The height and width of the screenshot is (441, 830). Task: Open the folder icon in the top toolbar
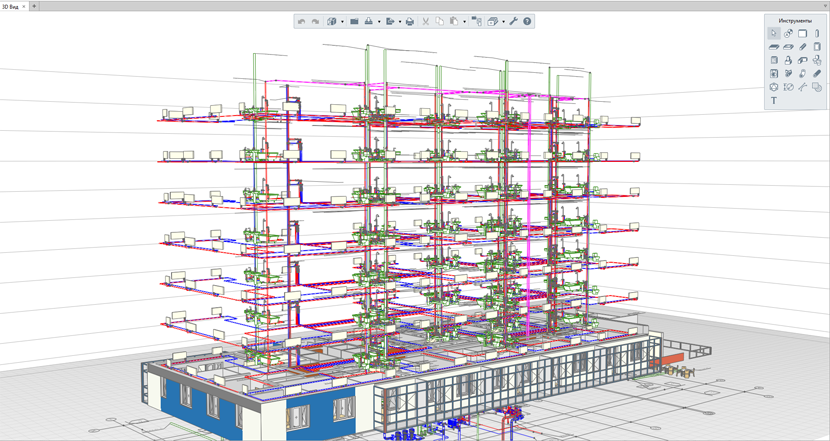(354, 22)
